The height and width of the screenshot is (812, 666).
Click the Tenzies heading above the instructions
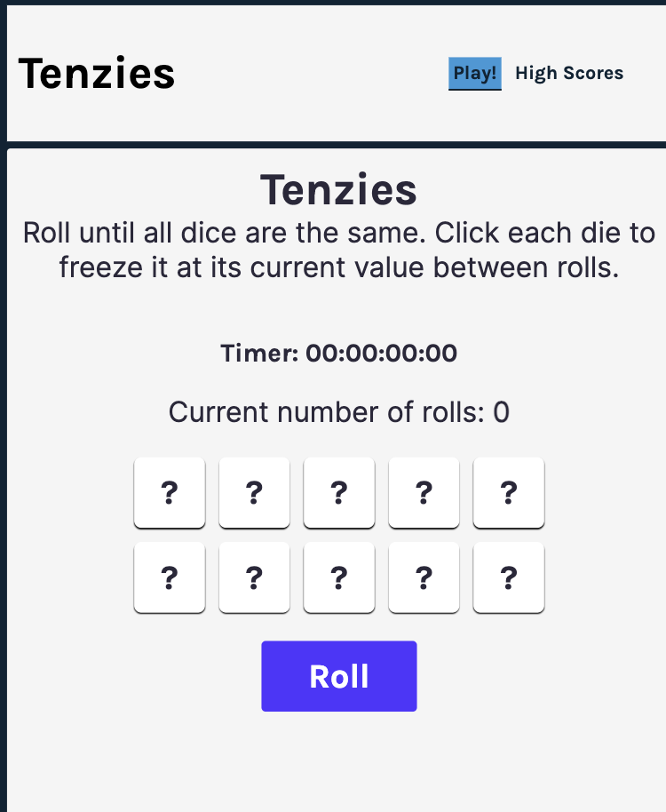click(x=338, y=190)
